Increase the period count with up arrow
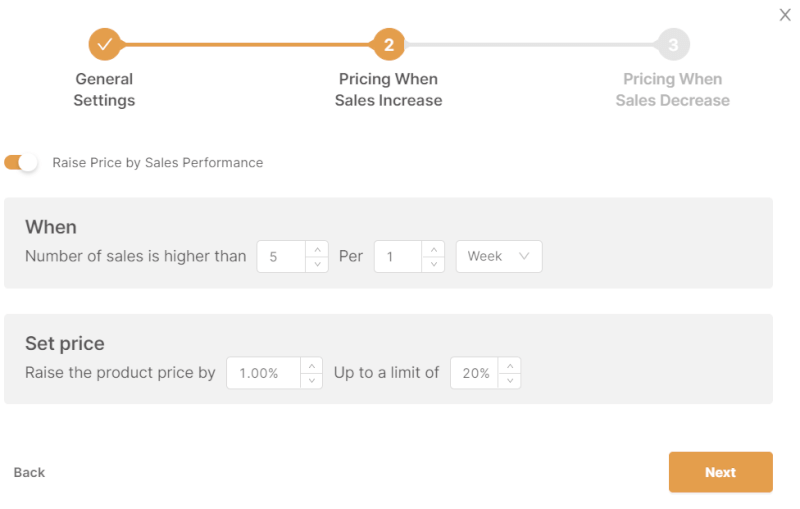Viewport: 800px width, 509px height. coord(433,249)
